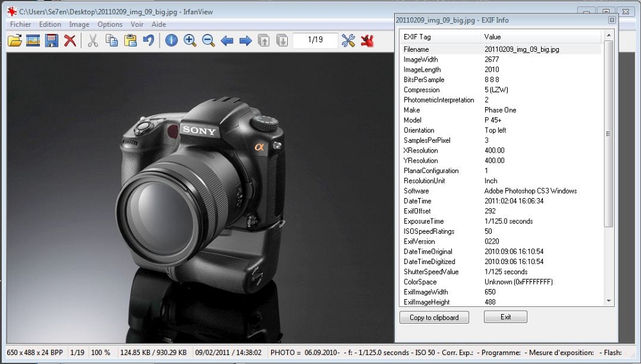The height and width of the screenshot is (364, 641).
Task: Click the previous page (up arrow) icon
Action: (x=263, y=40)
